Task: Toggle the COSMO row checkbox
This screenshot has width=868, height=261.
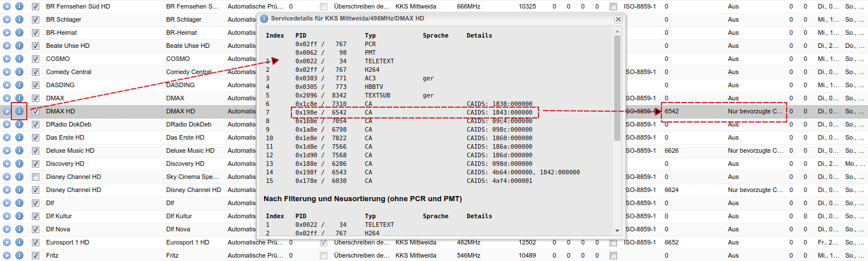Action: 35,59
